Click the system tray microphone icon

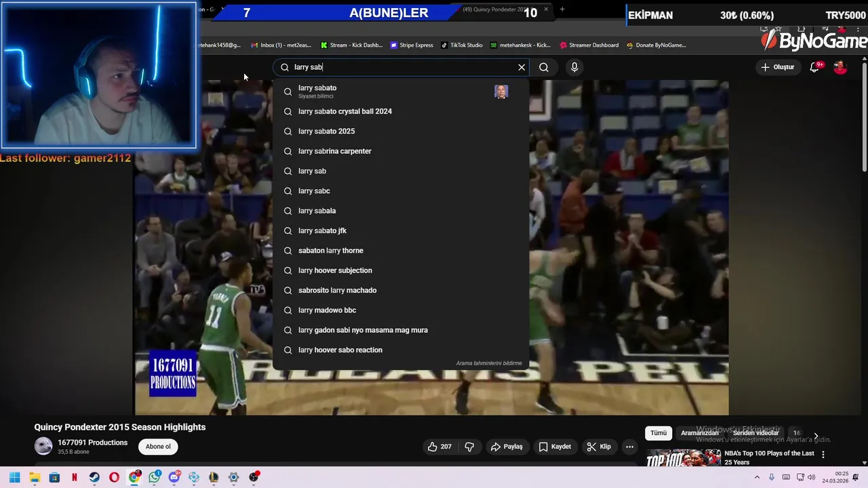772,477
